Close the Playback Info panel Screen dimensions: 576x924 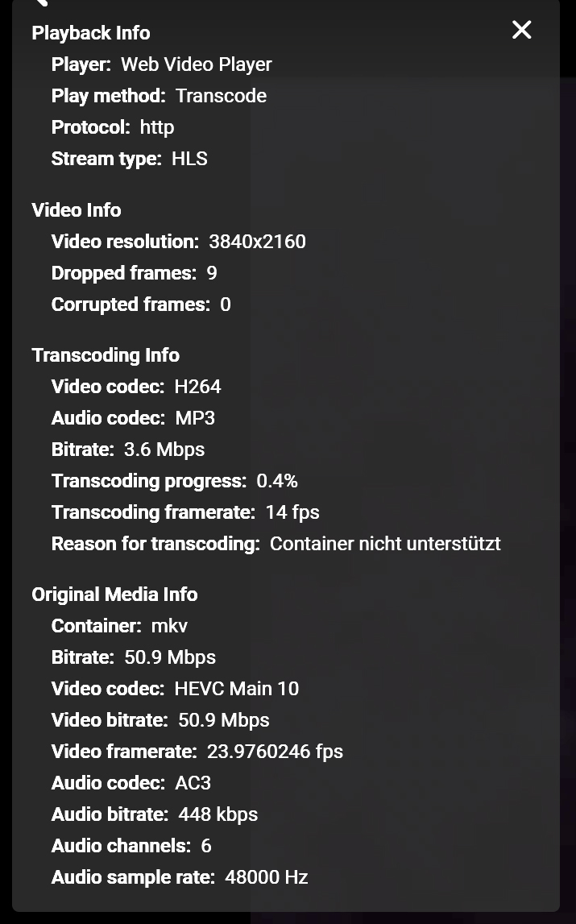pyautogui.click(x=522, y=30)
